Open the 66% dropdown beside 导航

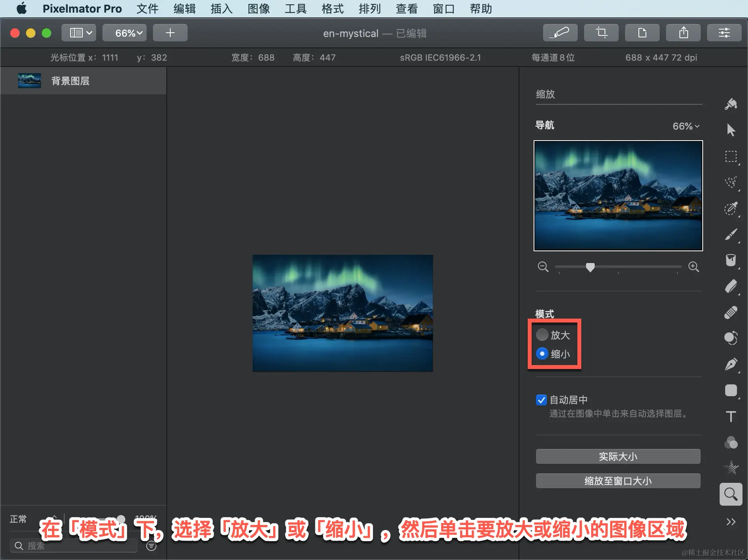point(686,126)
